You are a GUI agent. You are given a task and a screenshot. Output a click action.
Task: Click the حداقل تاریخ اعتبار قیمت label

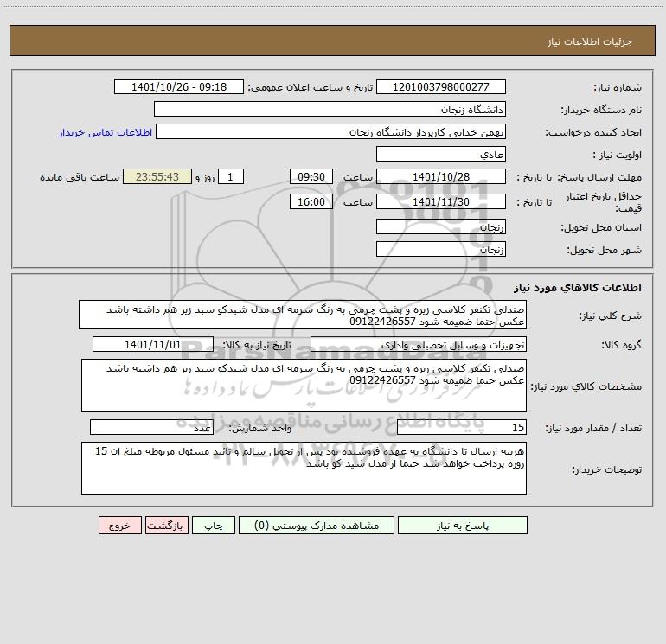(603, 202)
